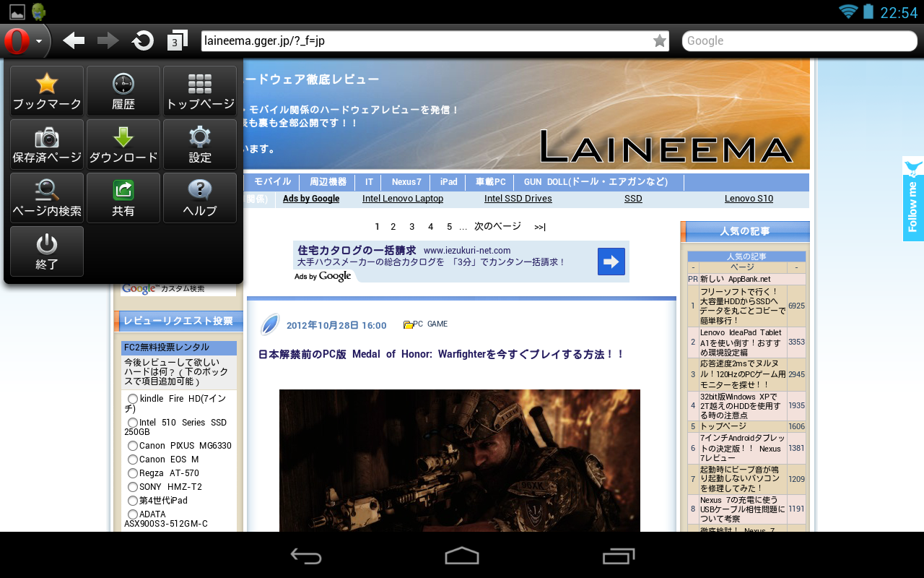Click the LAINEEMA site logo banner
The width and height of the screenshot is (924, 578).
click(x=666, y=147)
